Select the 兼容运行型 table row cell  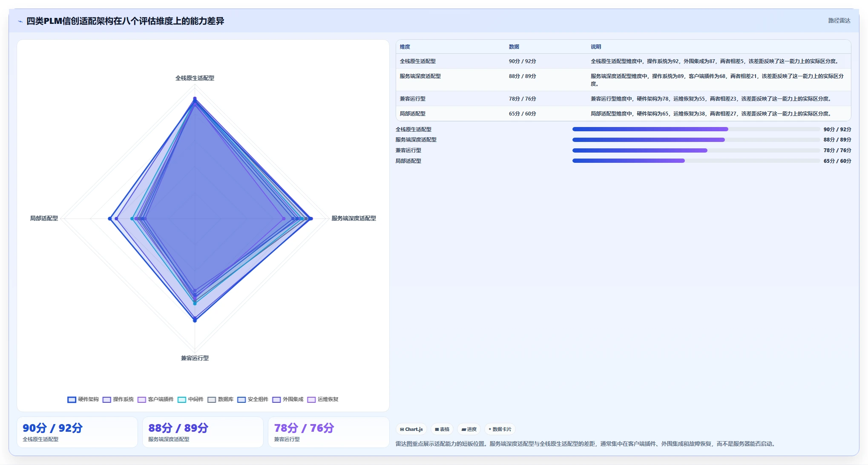(412, 99)
